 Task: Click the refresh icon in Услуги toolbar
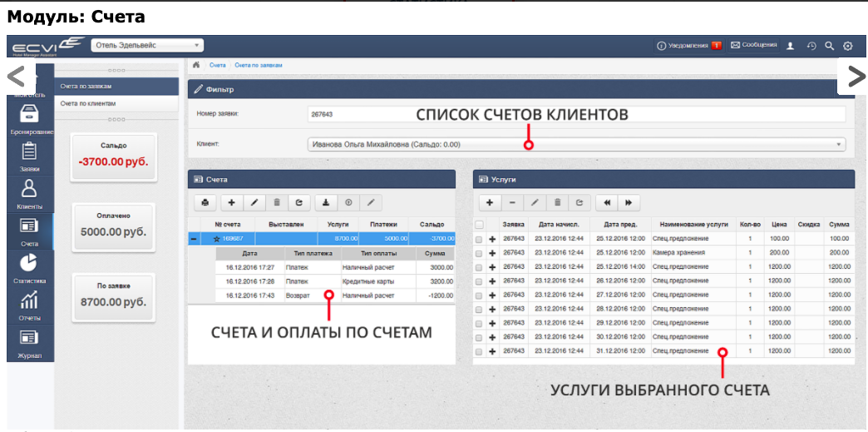coord(579,203)
